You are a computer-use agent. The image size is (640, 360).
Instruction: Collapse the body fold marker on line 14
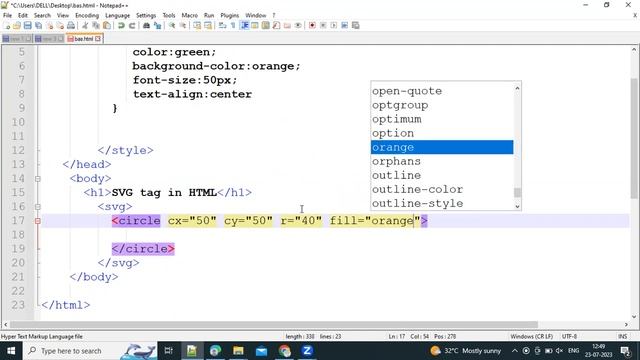click(x=38, y=179)
